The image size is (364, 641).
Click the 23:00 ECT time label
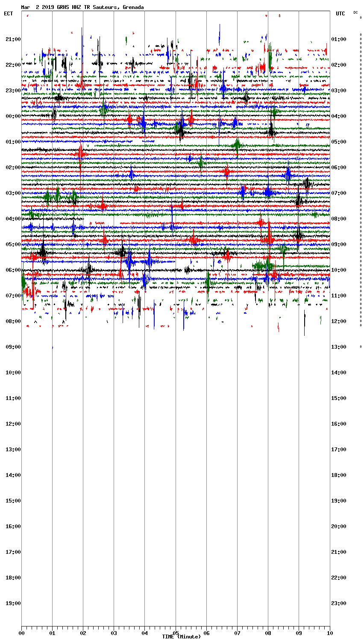pyautogui.click(x=13, y=91)
